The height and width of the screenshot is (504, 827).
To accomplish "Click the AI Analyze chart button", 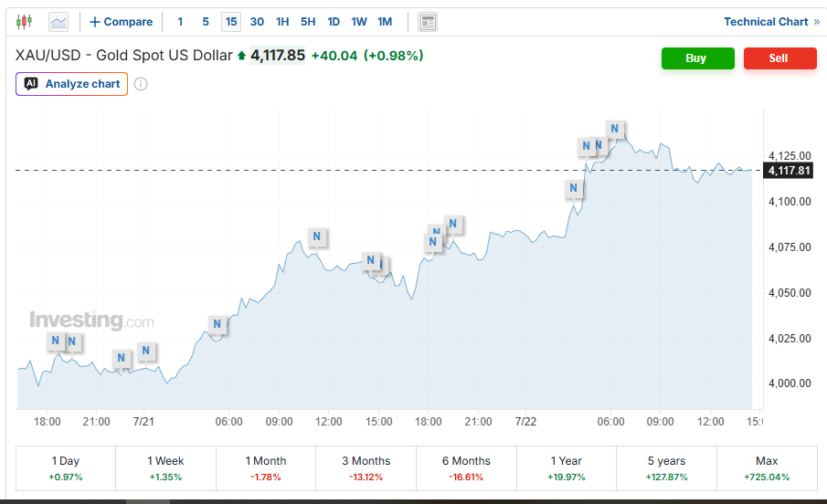I will click(71, 84).
